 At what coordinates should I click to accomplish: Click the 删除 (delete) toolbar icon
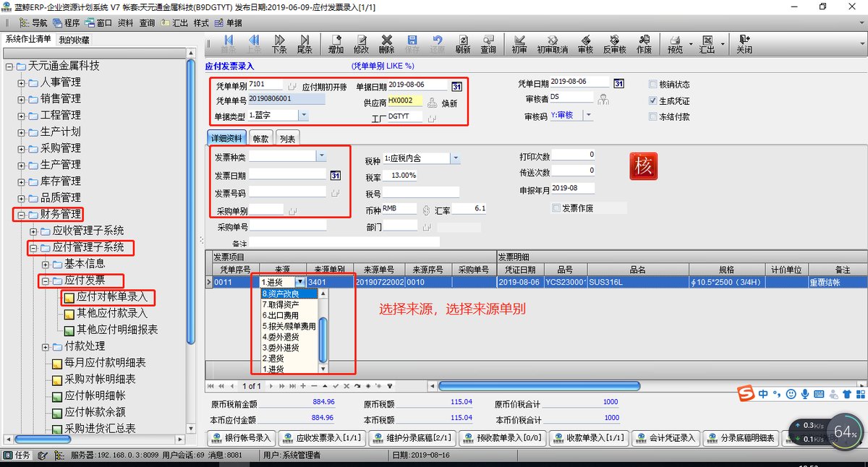(386, 44)
